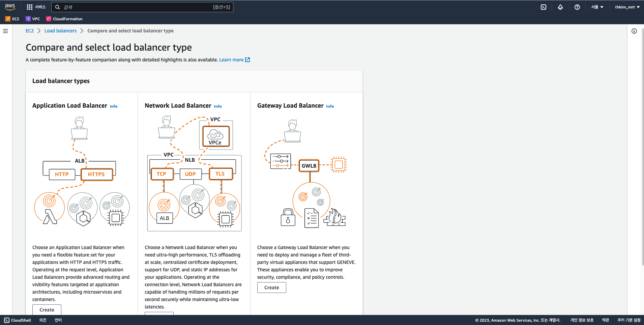Click the padlock icon in GWLB diagram

288,217
